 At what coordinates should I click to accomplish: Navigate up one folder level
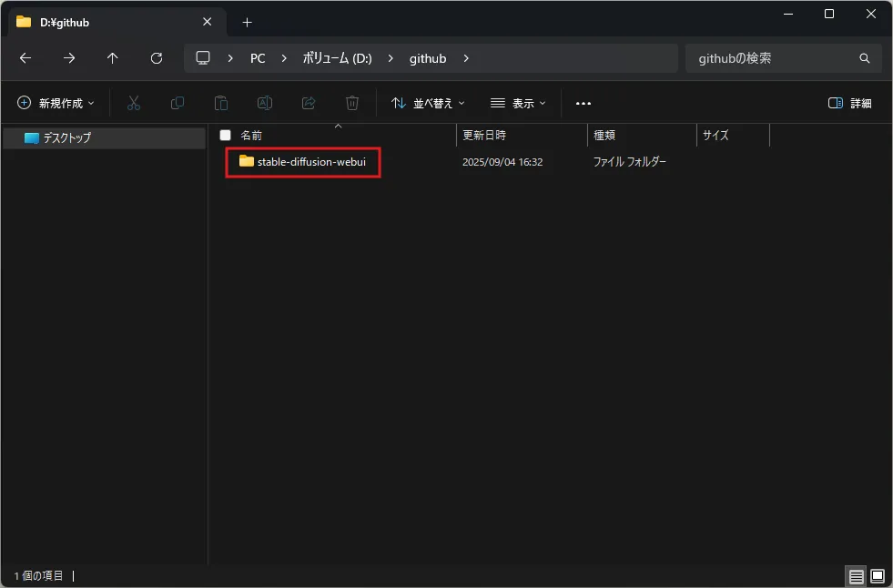[x=112, y=58]
